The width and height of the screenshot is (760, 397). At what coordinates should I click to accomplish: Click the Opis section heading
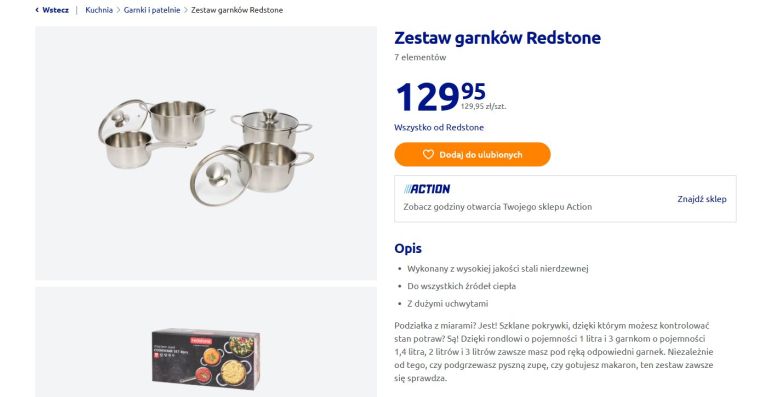[408, 248]
